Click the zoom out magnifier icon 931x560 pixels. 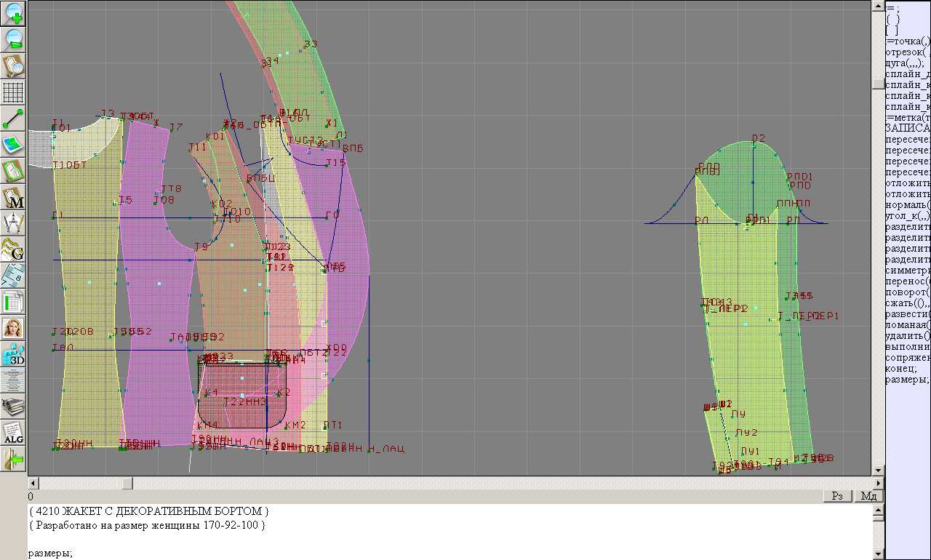click(14, 39)
